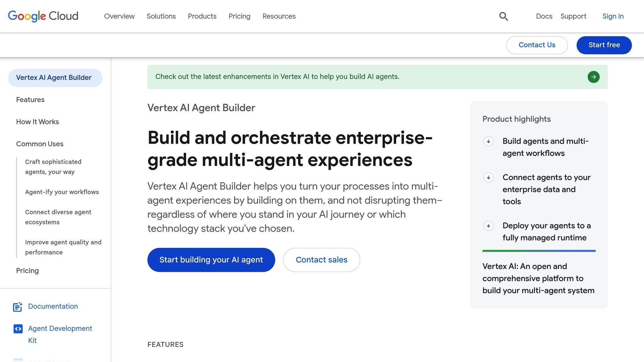Jump to Features in the sidebar
644x362 pixels.
click(30, 100)
